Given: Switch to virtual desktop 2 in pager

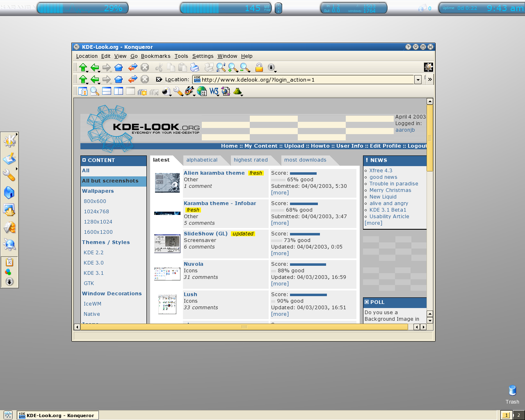Looking at the screenshot, I should (518, 415).
